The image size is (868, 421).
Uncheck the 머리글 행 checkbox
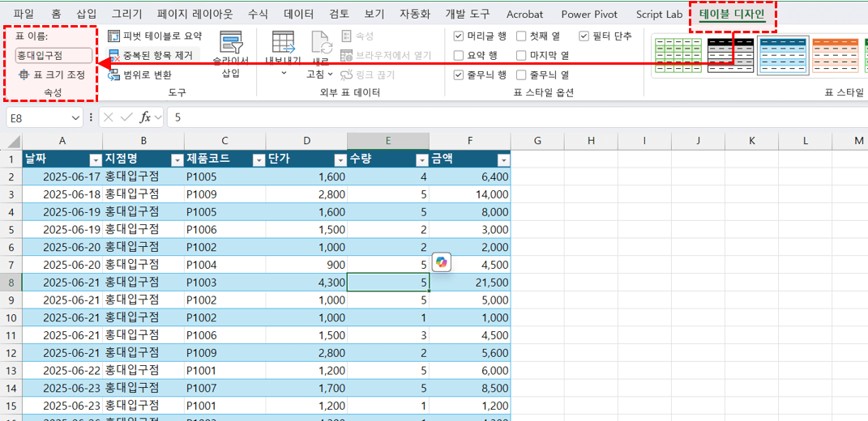click(459, 36)
